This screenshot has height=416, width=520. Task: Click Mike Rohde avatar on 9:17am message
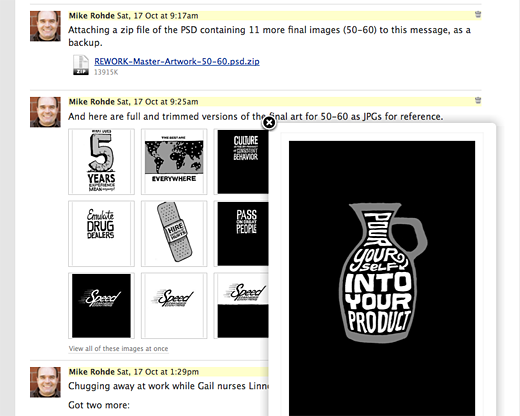point(45,26)
